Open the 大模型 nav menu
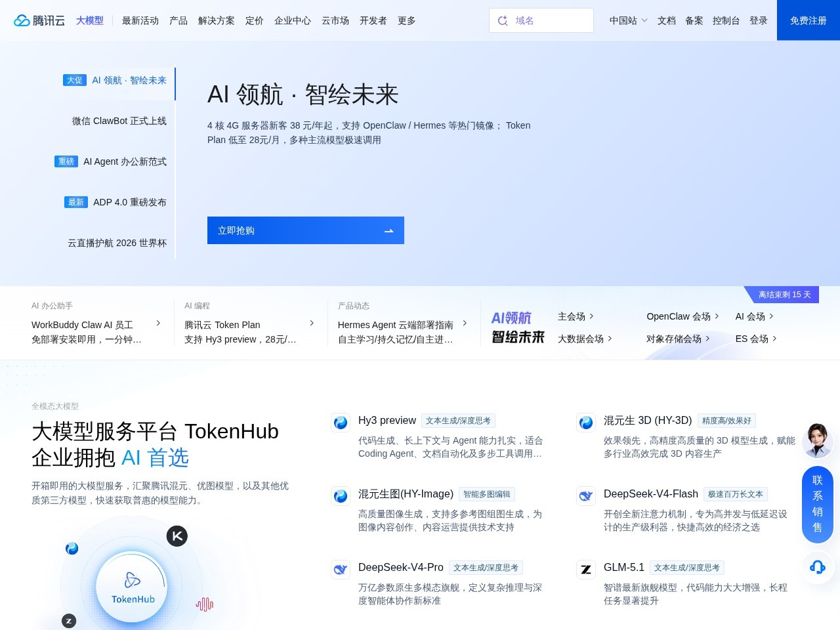This screenshot has width=840, height=630. (x=90, y=20)
